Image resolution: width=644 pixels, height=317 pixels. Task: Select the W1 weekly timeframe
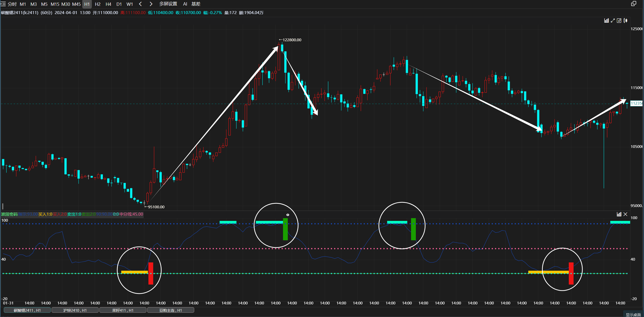pyautogui.click(x=130, y=4)
